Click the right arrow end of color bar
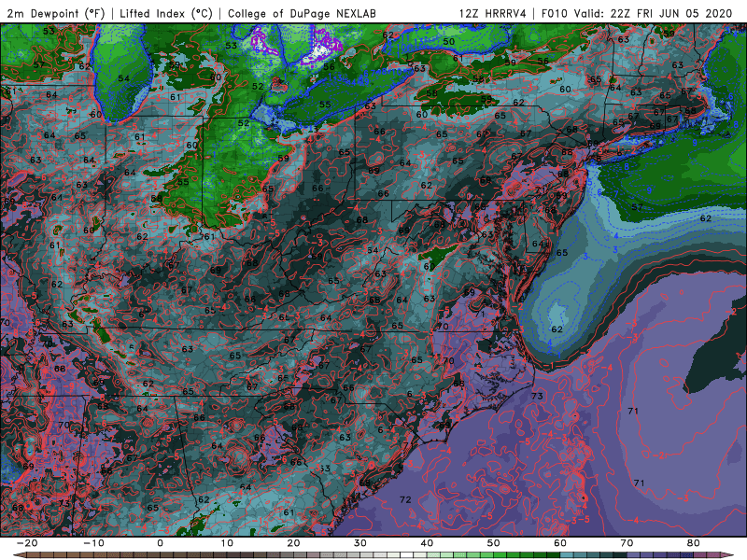 point(729,555)
